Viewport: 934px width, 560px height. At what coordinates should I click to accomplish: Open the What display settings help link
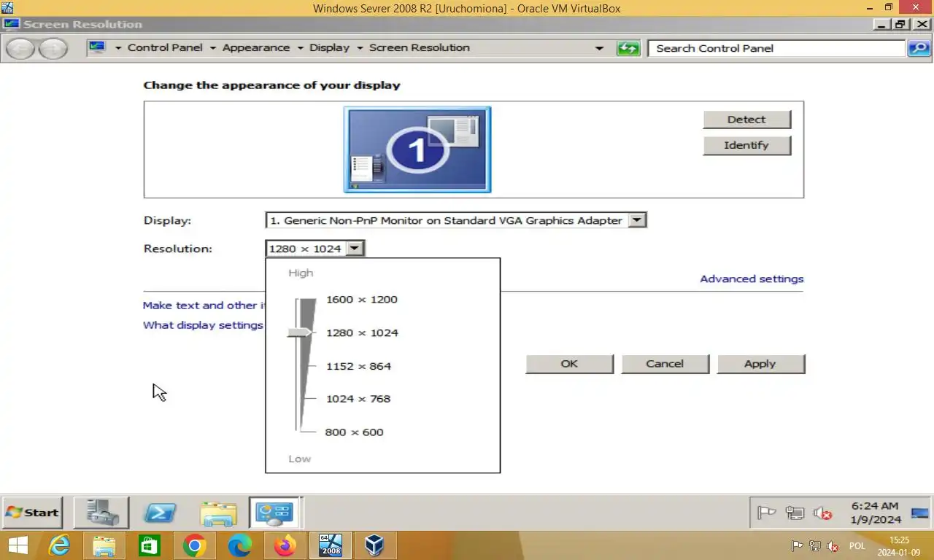(x=203, y=325)
